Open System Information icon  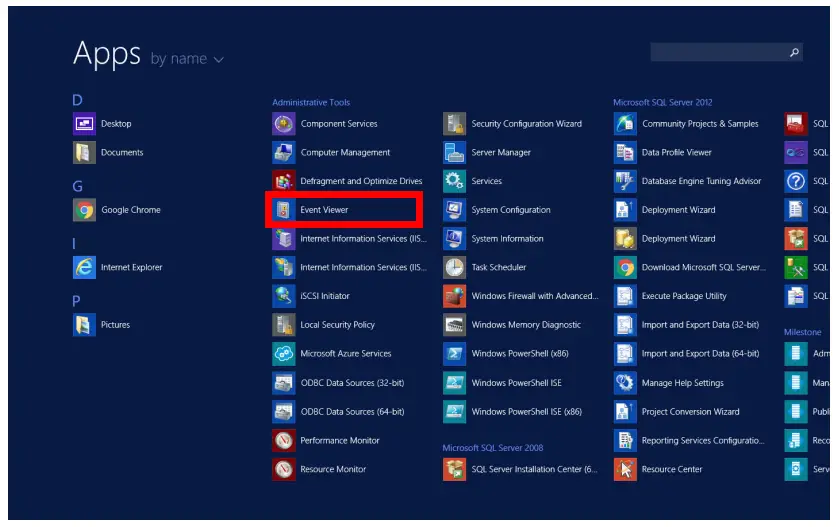point(454,239)
